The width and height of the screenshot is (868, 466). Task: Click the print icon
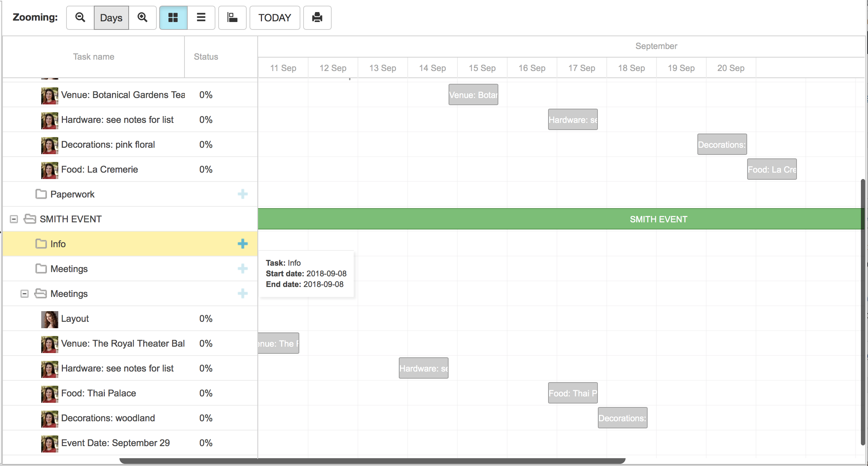(317, 17)
